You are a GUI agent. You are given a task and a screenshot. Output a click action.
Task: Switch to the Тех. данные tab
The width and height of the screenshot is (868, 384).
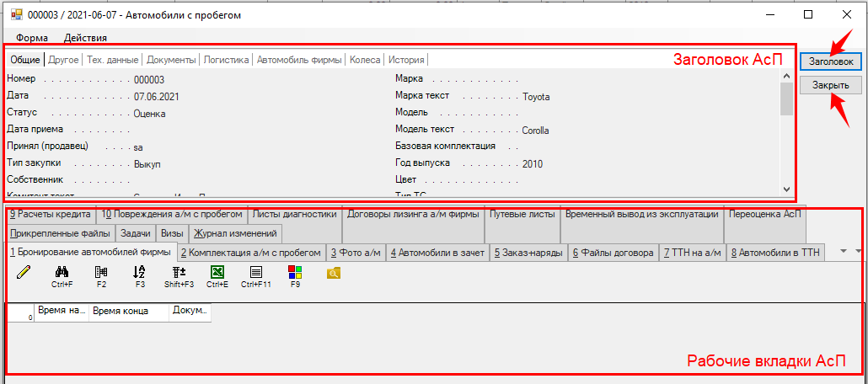pyautogui.click(x=113, y=60)
